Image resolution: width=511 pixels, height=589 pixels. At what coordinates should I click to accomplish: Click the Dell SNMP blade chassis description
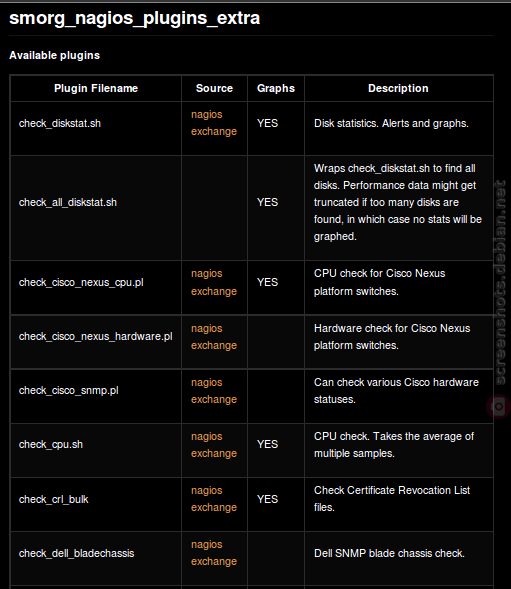coord(389,553)
